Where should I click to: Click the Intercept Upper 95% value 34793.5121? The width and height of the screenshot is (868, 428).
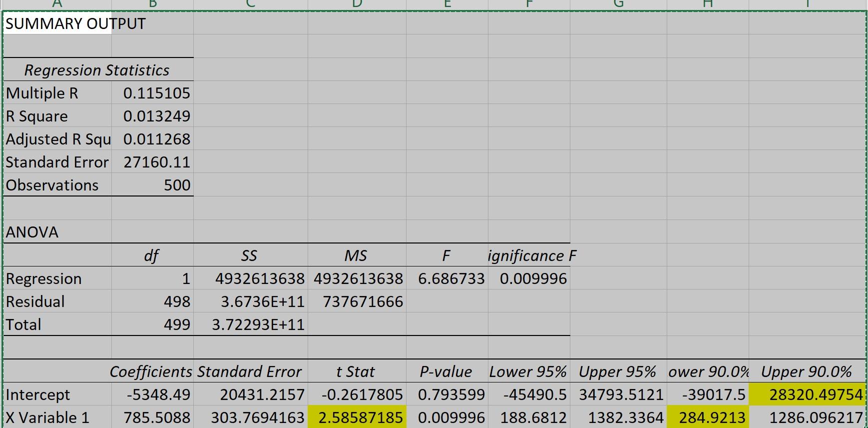[618, 394]
